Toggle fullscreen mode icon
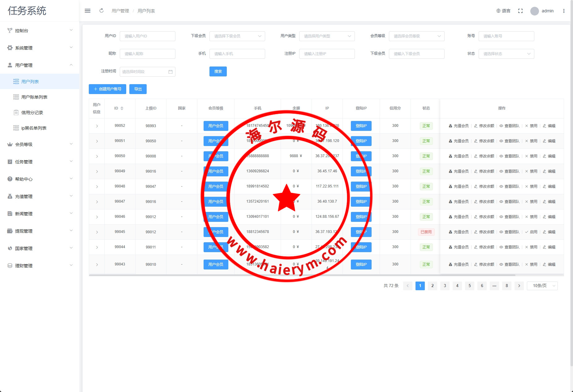 point(520,11)
